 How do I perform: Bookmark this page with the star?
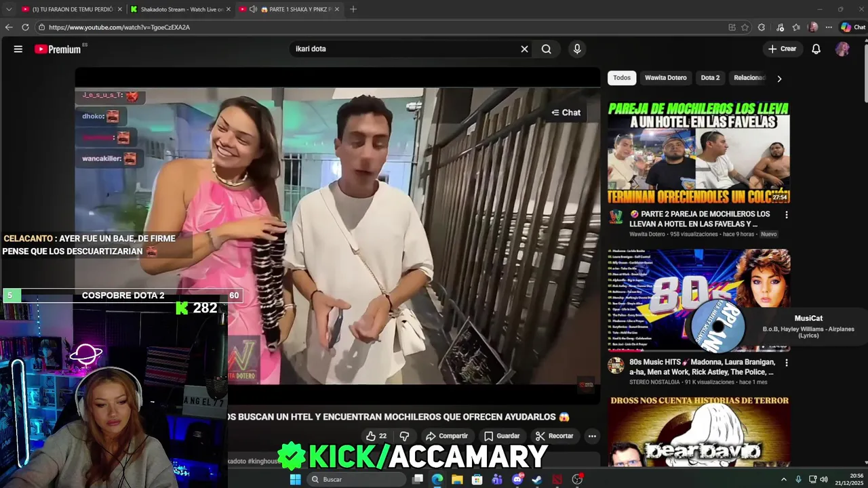point(745,27)
